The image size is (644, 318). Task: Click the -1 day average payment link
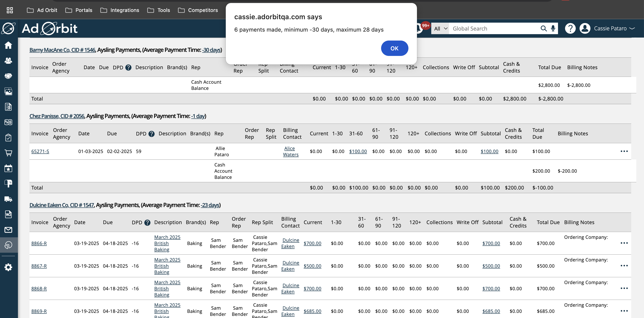point(198,116)
